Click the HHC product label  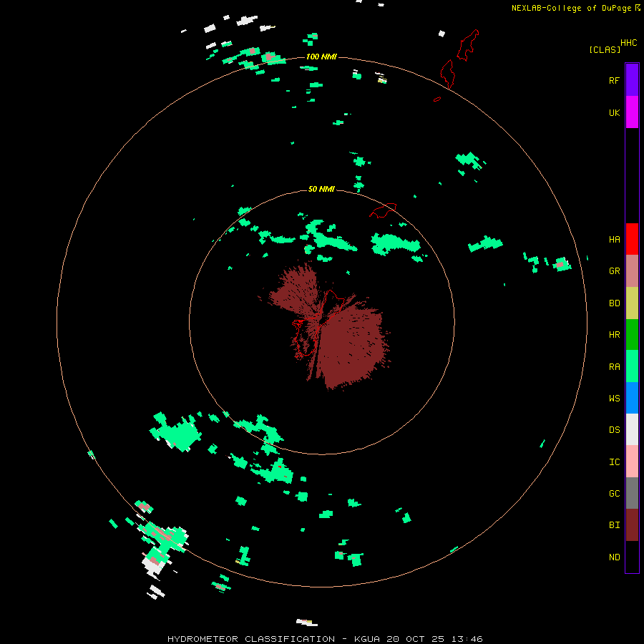[x=628, y=43]
